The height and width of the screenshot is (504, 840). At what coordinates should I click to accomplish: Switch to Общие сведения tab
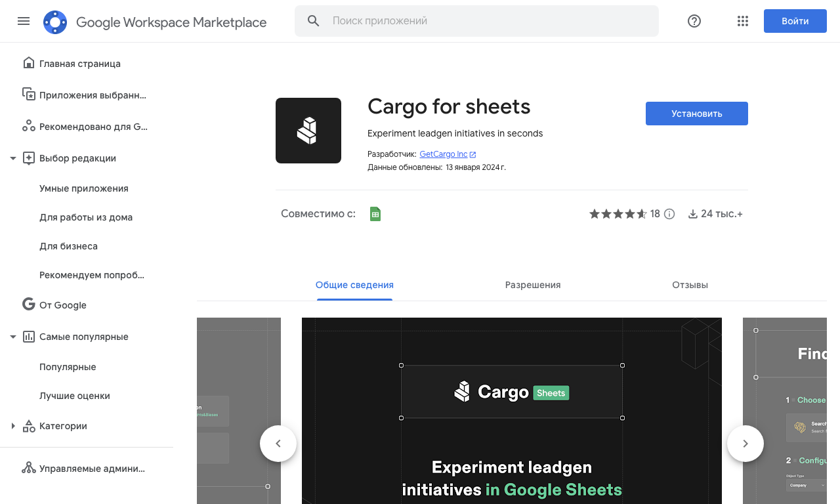(354, 285)
